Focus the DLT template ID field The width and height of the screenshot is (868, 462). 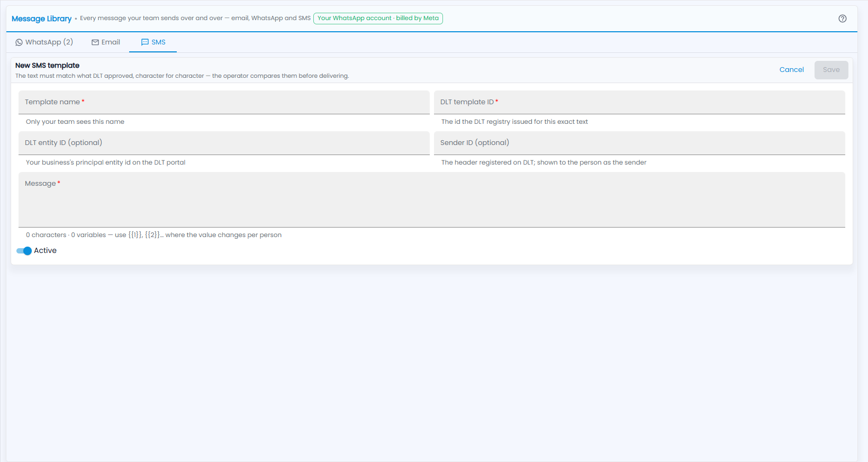(x=639, y=102)
